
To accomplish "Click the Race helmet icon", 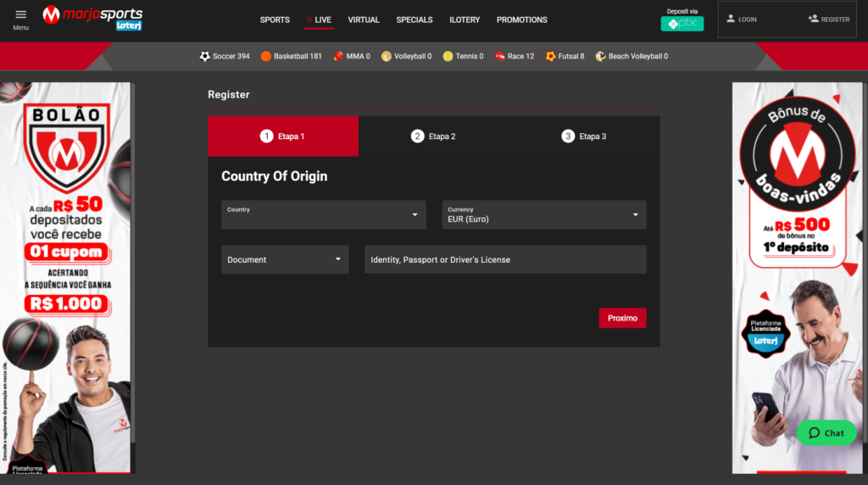I will pos(500,56).
